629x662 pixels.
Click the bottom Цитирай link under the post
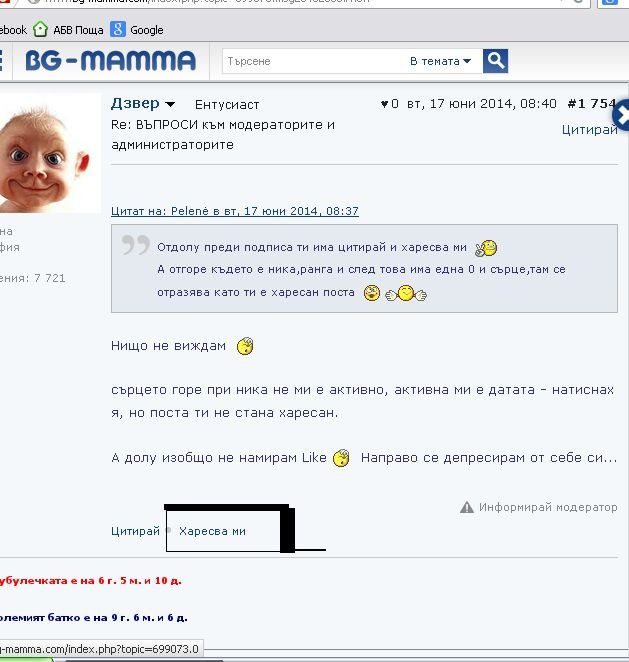point(136,531)
